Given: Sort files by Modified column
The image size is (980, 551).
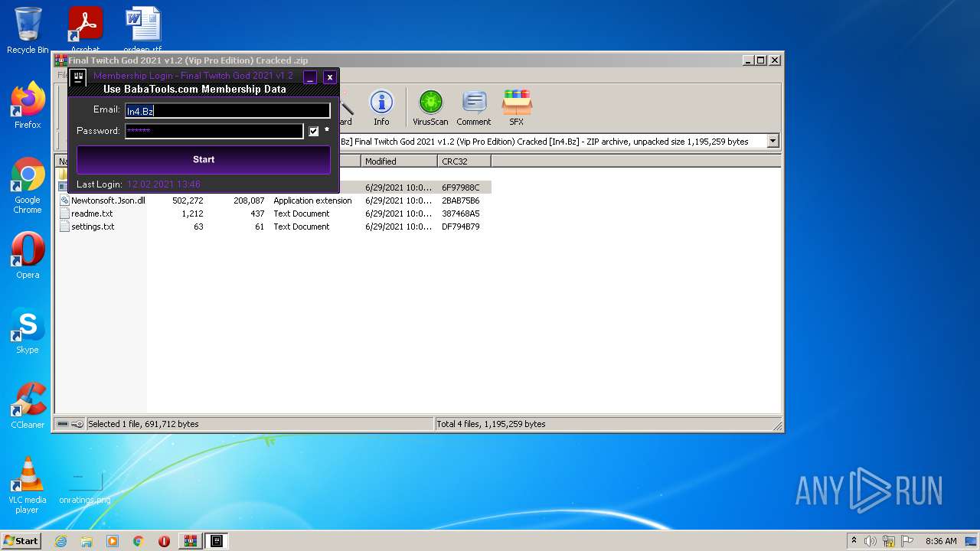Looking at the screenshot, I should pyautogui.click(x=399, y=161).
